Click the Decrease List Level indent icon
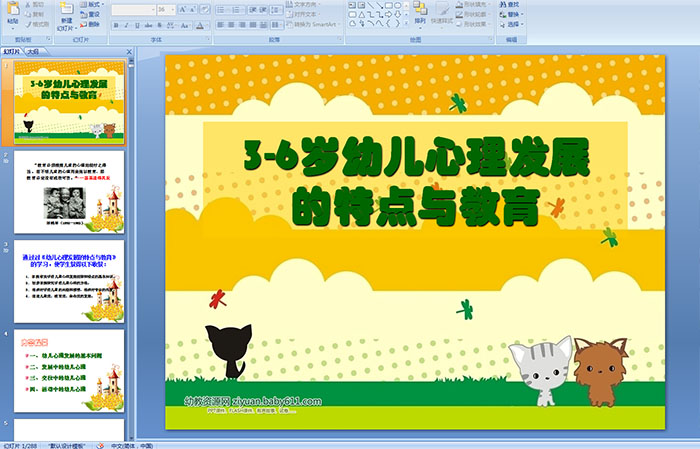700x449 pixels. [x=252, y=9]
